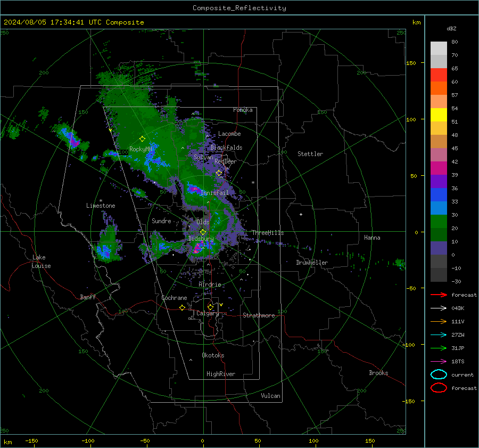Click the HighRiver city label
This screenshot has width=479, height=448.
(x=221, y=374)
